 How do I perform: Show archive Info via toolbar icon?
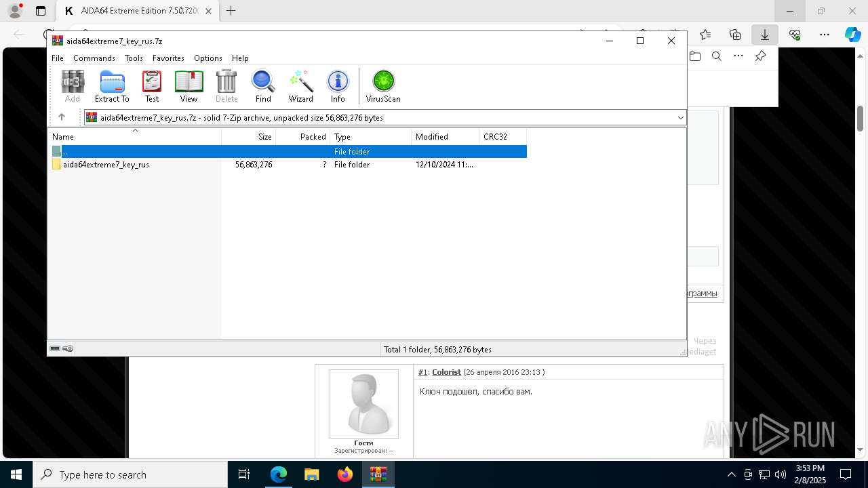[338, 86]
